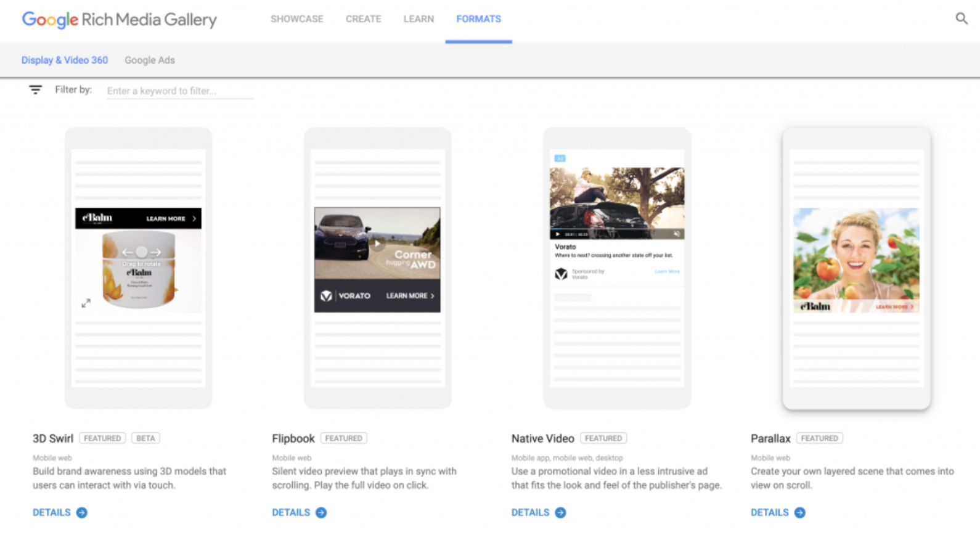Click the filter list icon

(x=36, y=90)
